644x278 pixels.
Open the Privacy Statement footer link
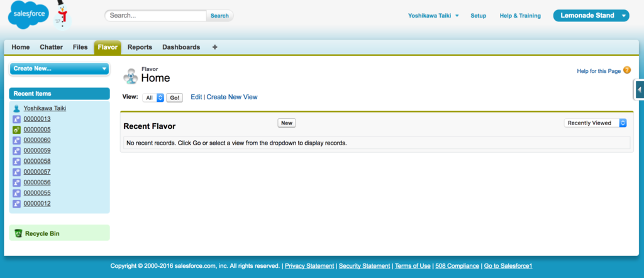pos(309,266)
